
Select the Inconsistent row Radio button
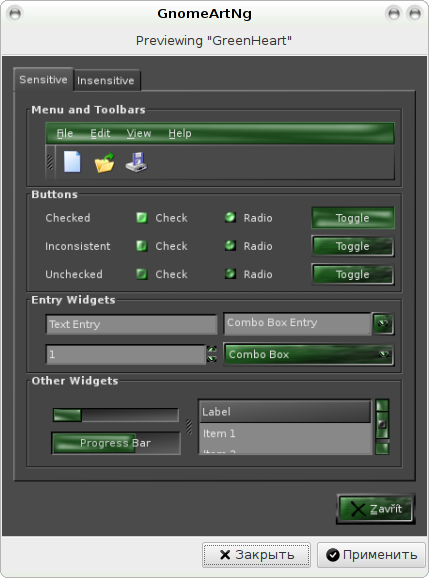tap(230, 246)
